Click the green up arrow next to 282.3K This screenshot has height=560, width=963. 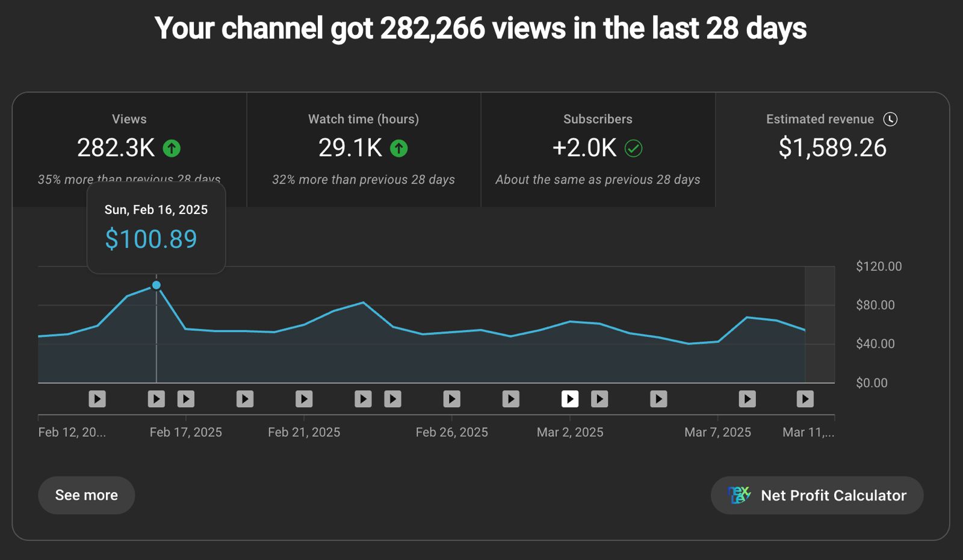[x=172, y=148]
